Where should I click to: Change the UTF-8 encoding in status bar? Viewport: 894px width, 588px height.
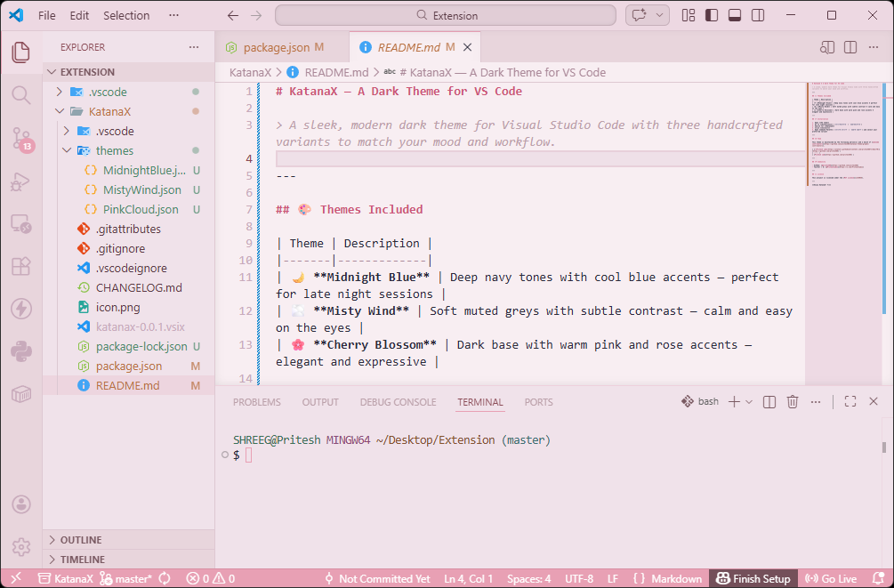579,578
